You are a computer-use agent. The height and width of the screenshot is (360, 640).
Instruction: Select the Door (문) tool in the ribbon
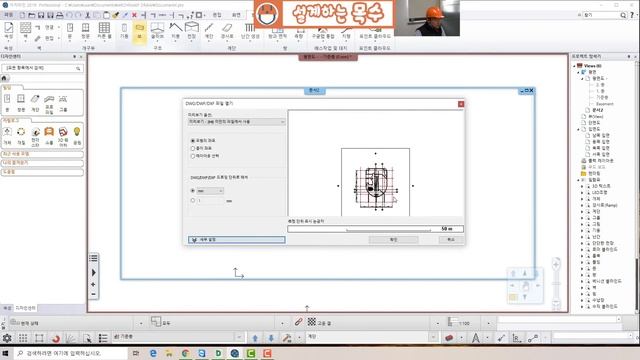[70, 31]
